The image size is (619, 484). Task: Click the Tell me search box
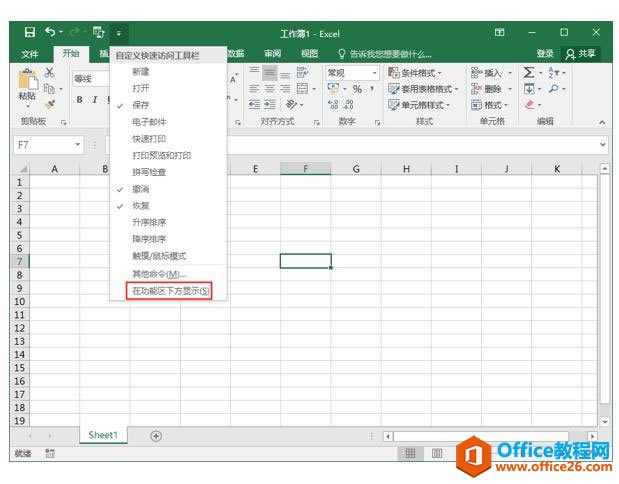pos(385,54)
